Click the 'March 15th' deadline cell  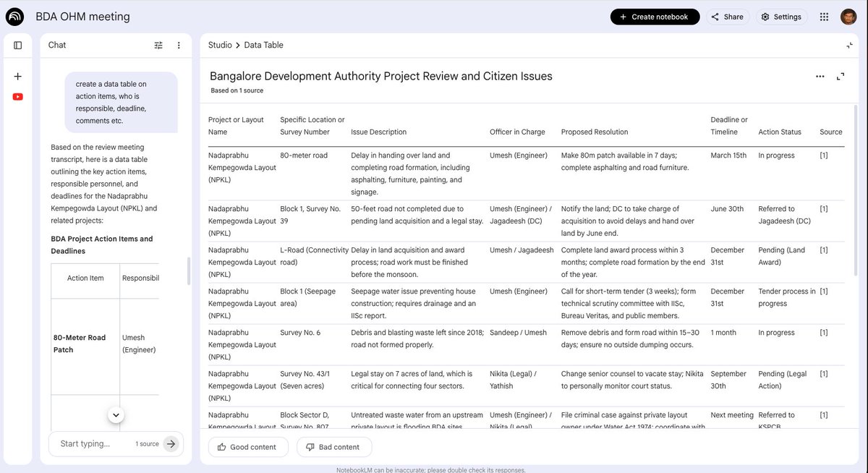(728, 155)
